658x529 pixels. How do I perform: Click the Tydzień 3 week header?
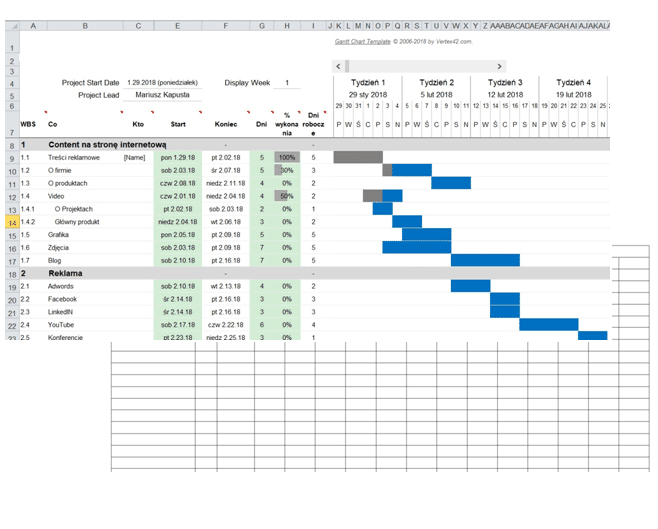pyautogui.click(x=505, y=83)
